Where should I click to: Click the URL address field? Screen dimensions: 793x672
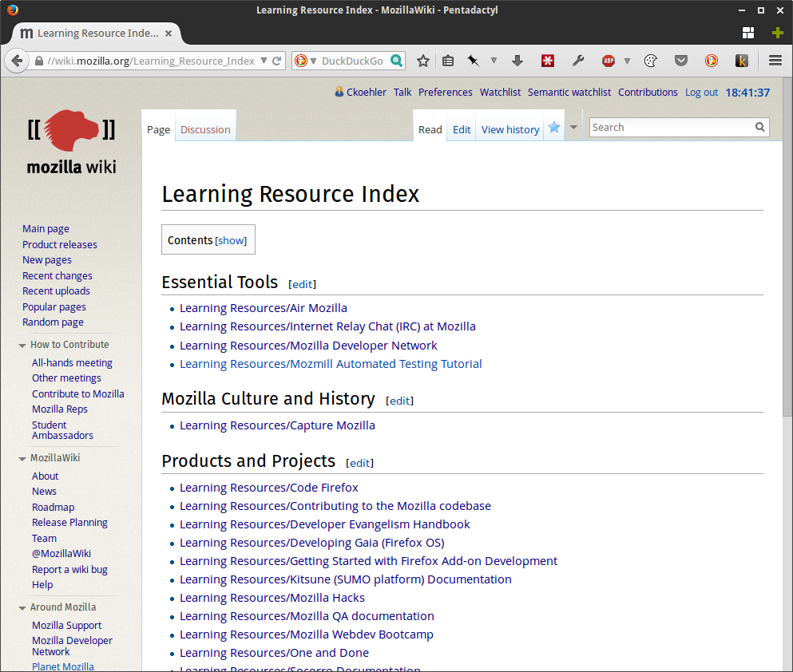click(x=151, y=61)
